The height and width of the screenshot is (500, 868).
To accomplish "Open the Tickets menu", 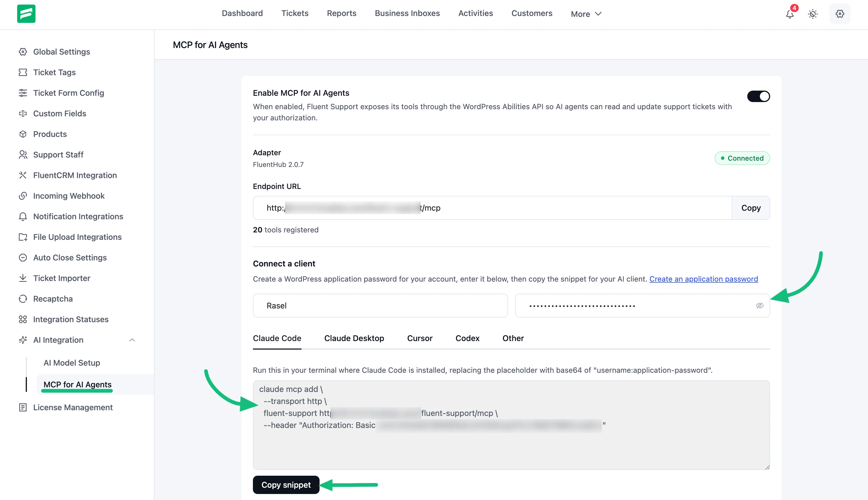I will coord(295,13).
